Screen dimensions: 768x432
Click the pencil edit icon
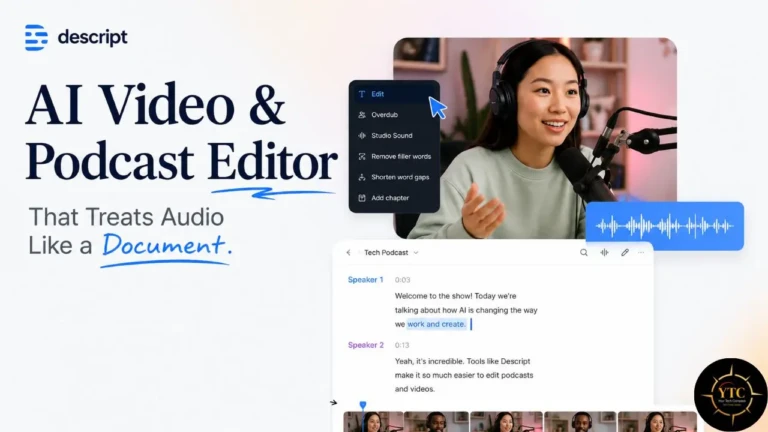tap(624, 253)
